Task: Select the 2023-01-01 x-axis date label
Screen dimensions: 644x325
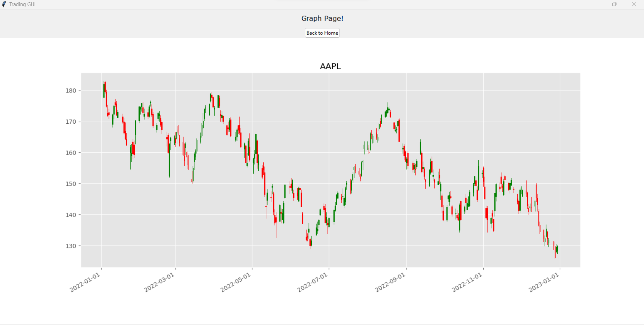Action: pyautogui.click(x=544, y=282)
